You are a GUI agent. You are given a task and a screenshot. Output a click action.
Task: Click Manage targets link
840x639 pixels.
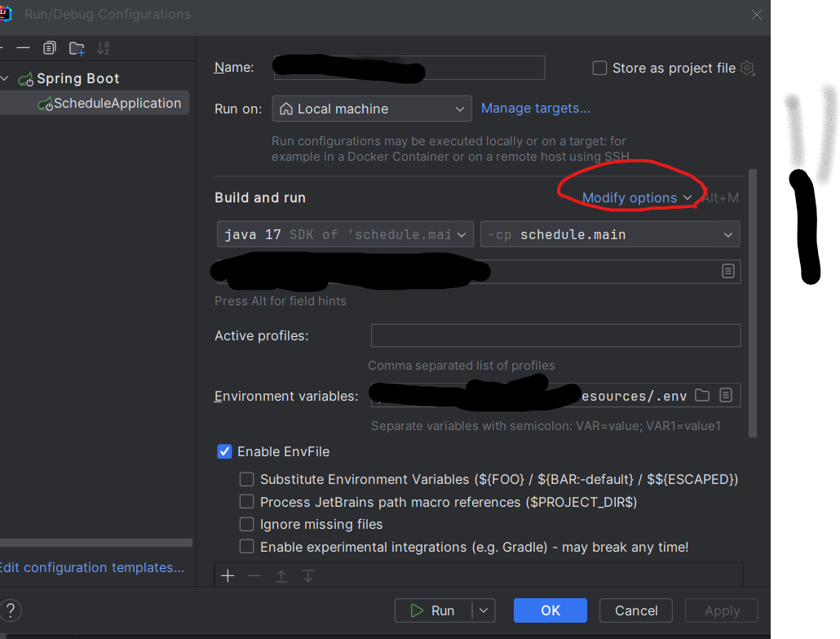[x=536, y=109]
